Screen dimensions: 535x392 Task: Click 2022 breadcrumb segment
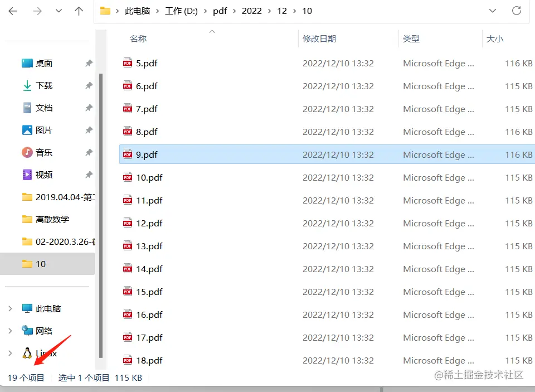coord(252,11)
